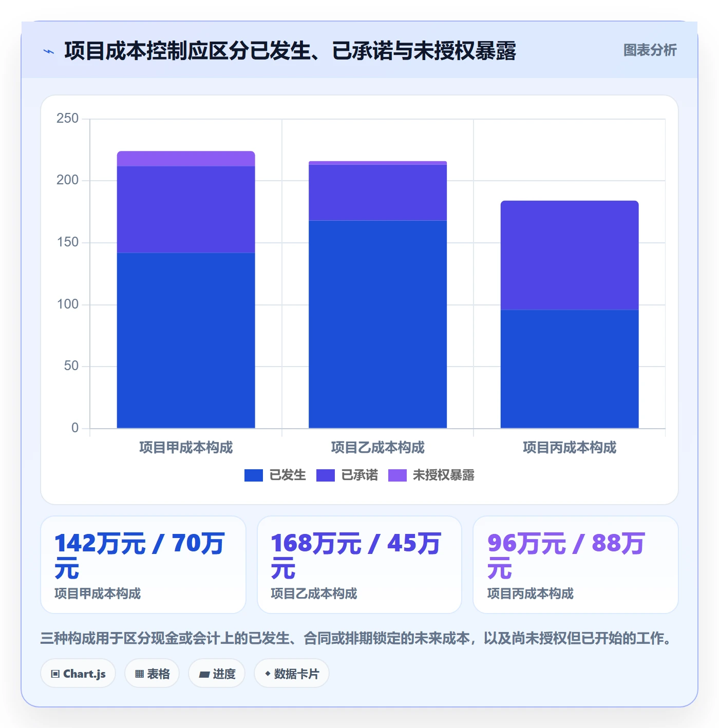Click the description paragraph starting 三种构成
Image resolution: width=719 pixels, height=728 pixels.
pyautogui.click(x=356, y=638)
